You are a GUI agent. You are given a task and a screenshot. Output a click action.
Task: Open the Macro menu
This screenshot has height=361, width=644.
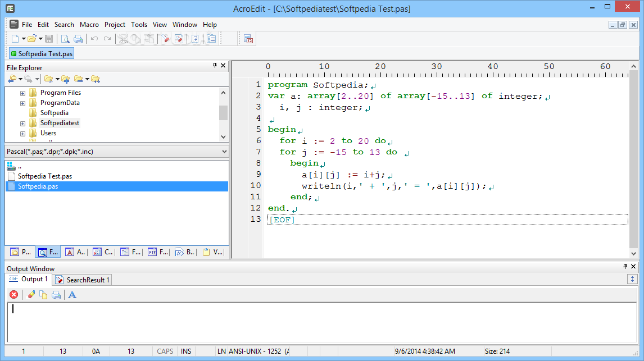[x=89, y=25]
